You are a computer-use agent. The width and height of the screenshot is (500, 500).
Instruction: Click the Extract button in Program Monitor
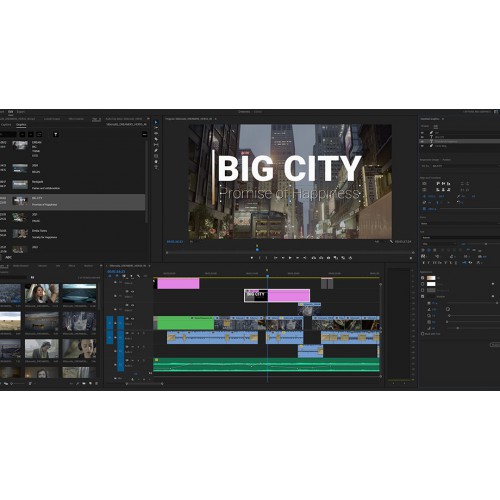coord(321,258)
